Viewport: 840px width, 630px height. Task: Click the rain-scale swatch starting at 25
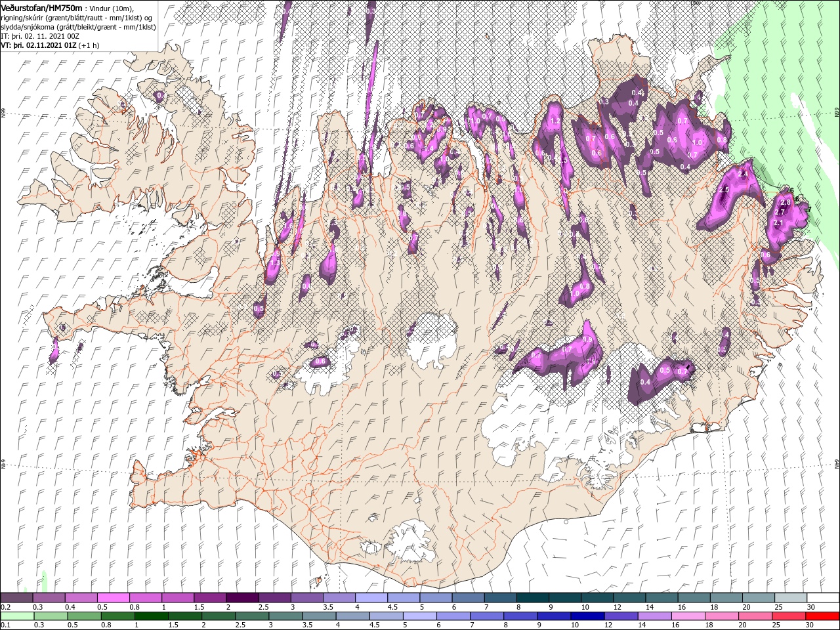tap(789, 616)
